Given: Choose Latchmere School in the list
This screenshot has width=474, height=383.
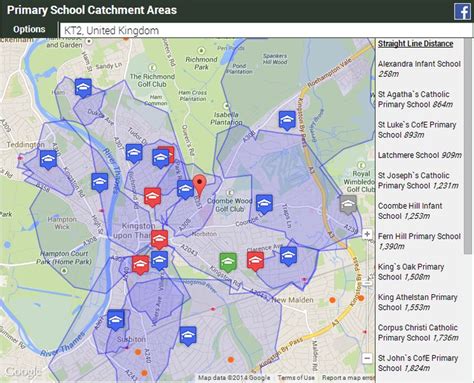Looking at the screenshot, I should click(x=420, y=155).
